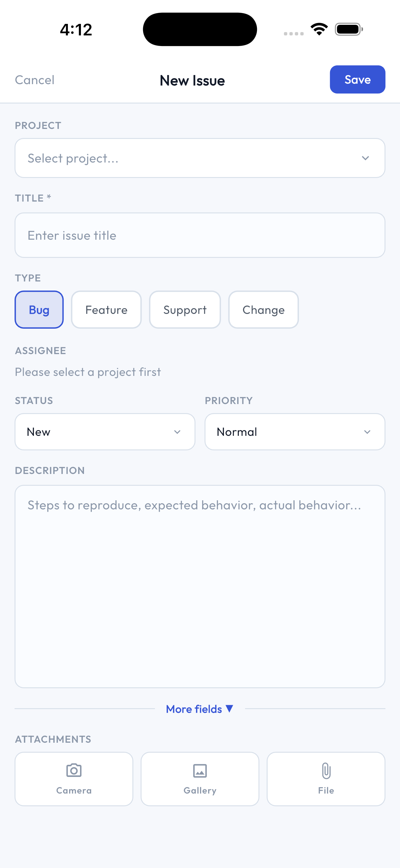Focus the Enter issue title field

(x=200, y=235)
